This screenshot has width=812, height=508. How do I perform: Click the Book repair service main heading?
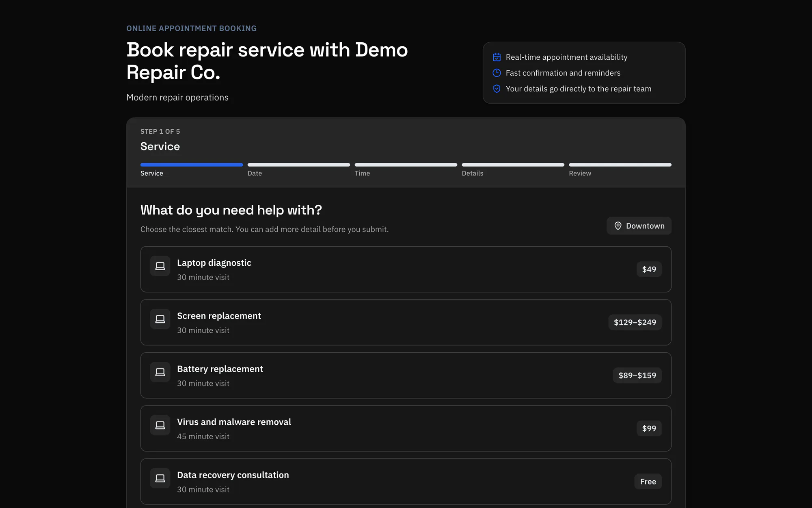click(x=267, y=61)
